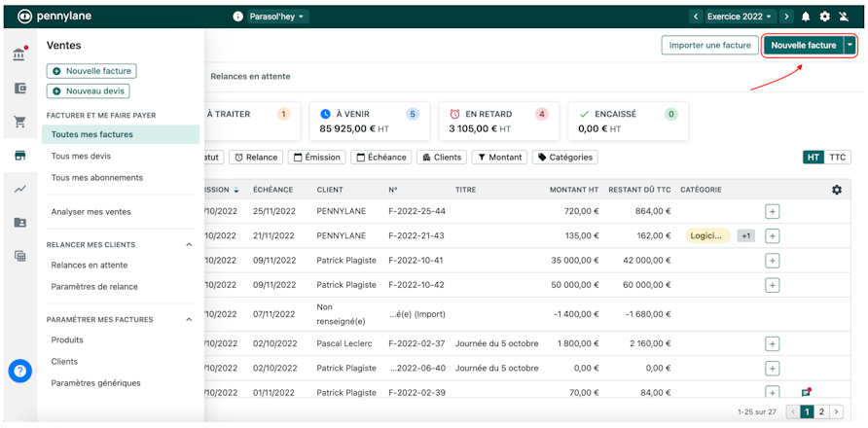Open the store sales icon in sidebar
Screen dimensions: 868x428
click(x=19, y=156)
